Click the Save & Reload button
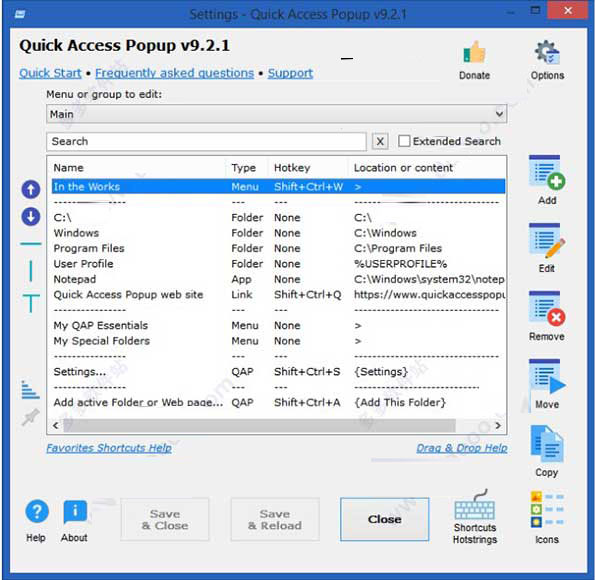This screenshot has width=595, height=580. tap(275, 519)
